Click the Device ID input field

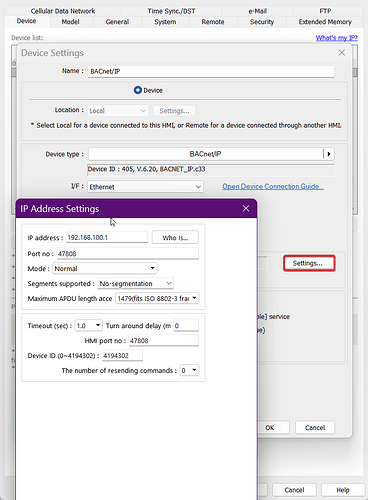point(122,355)
